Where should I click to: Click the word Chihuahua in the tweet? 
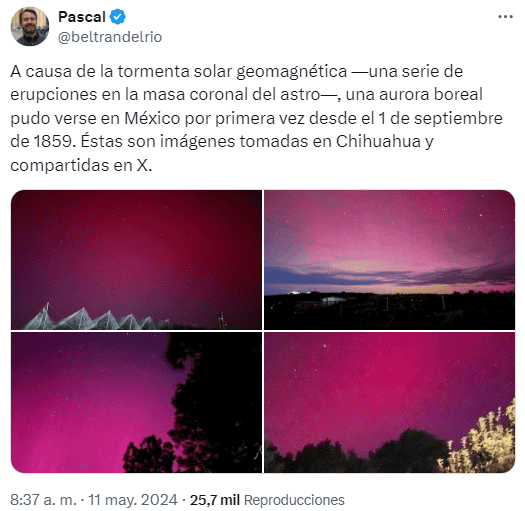pyautogui.click(x=378, y=141)
